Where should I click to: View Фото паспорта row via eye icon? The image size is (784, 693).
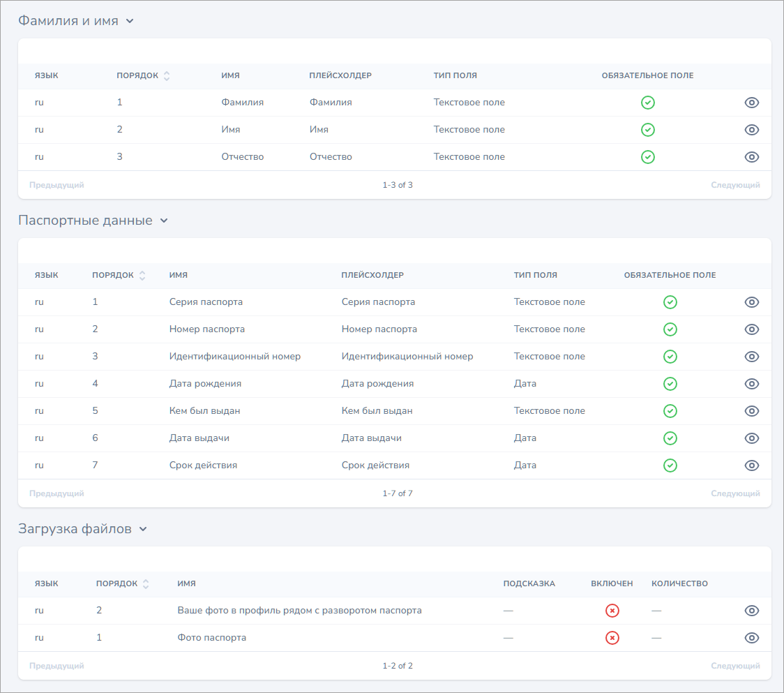click(x=751, y=638)
